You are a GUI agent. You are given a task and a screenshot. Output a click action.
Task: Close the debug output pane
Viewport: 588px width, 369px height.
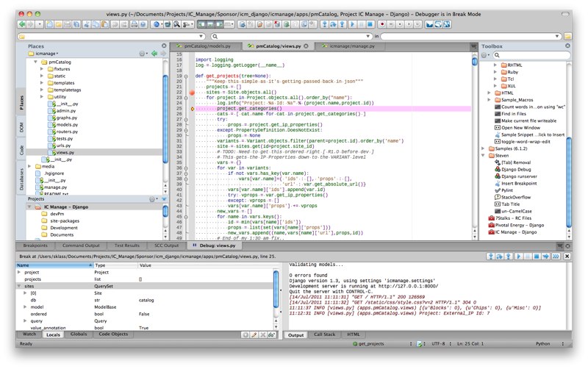tap(566, 256)
